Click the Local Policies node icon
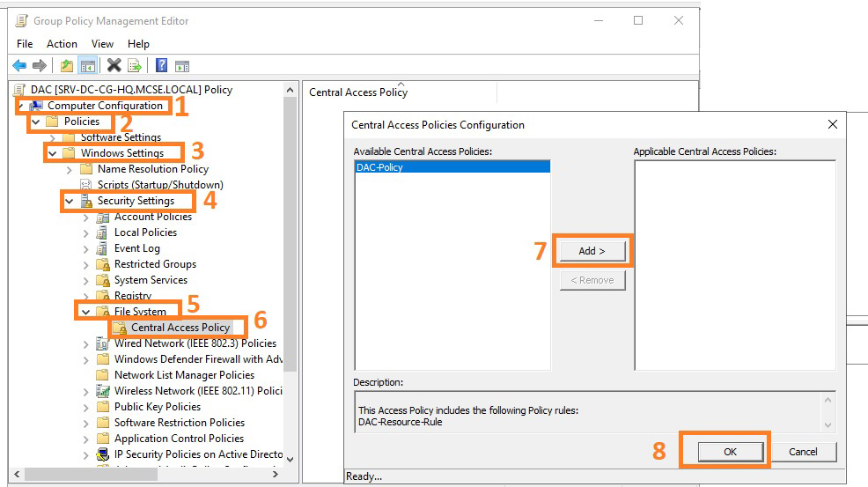The image size is (868, 487). pos(102,232)
